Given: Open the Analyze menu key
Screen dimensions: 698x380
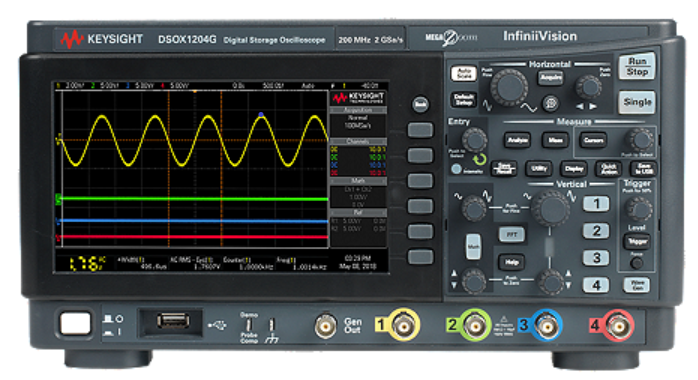Looking at the screenshot, I should [x=517, y=140].
